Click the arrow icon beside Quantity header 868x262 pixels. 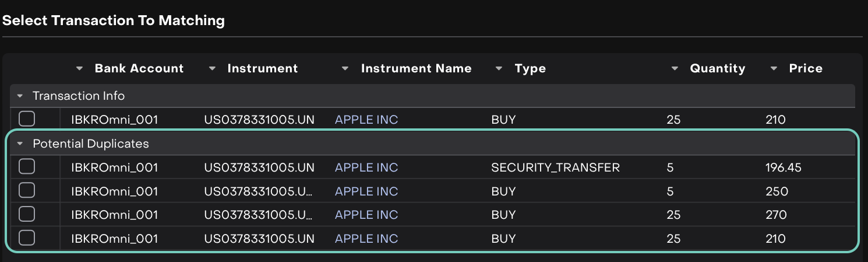coord(675,69)
